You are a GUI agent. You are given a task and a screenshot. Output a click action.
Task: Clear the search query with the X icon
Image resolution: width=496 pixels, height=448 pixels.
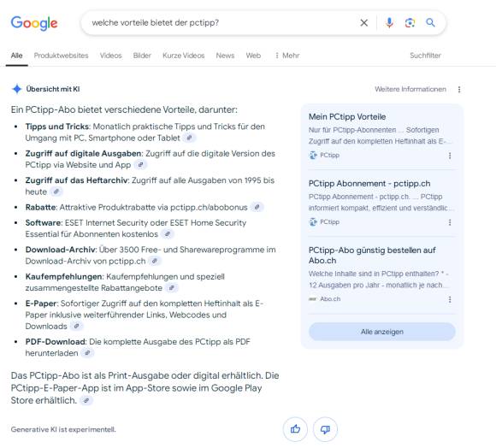(x=364, y=23)
